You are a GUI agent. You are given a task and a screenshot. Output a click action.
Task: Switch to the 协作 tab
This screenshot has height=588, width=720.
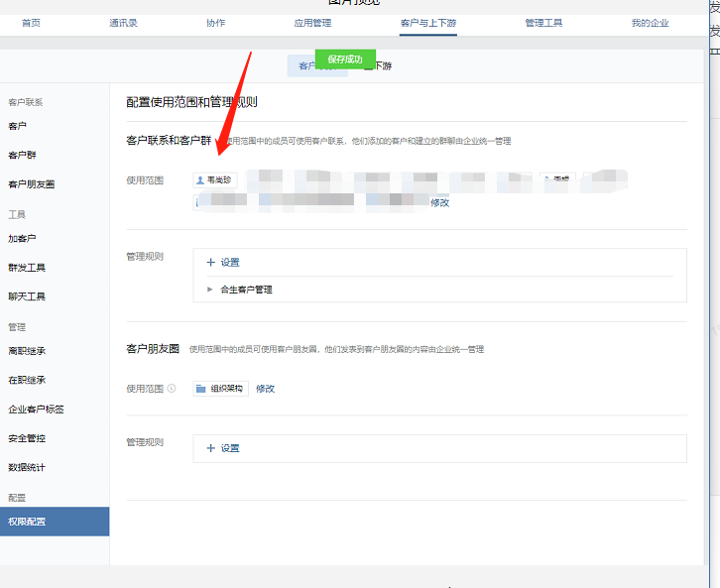point(215,23)
